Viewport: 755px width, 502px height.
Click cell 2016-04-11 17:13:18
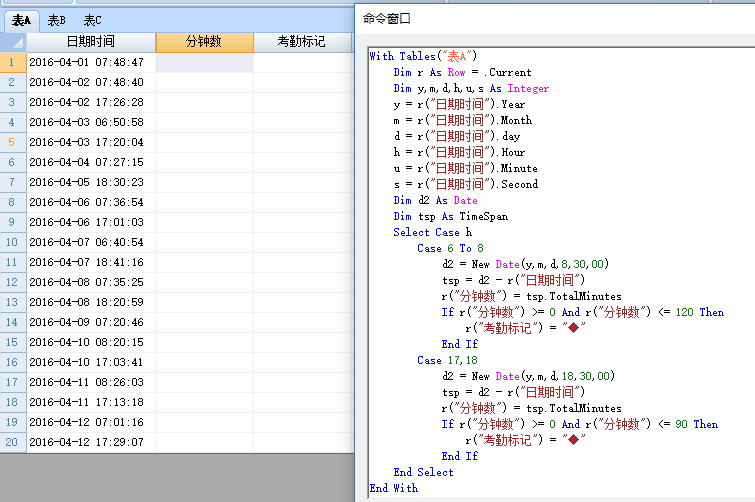[x=91, y=402]
